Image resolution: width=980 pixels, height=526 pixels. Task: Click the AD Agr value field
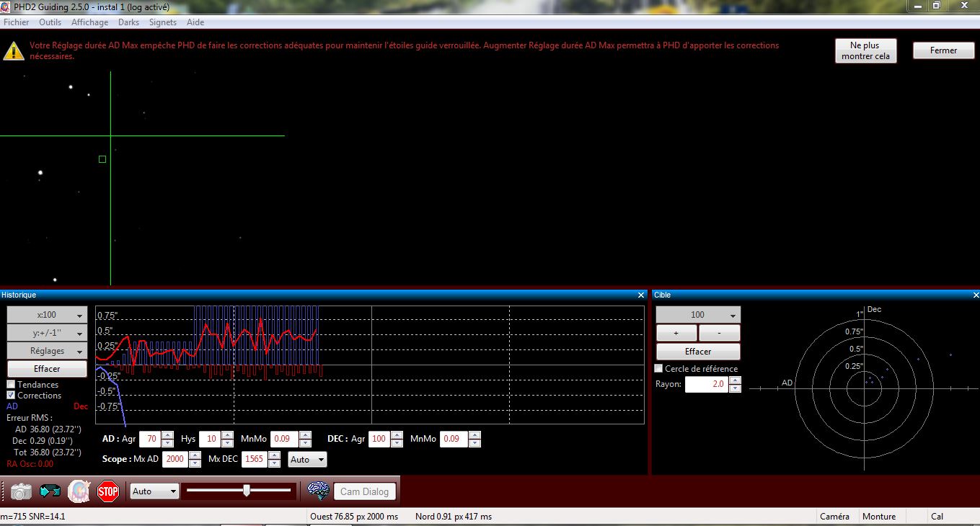(150, 439)
